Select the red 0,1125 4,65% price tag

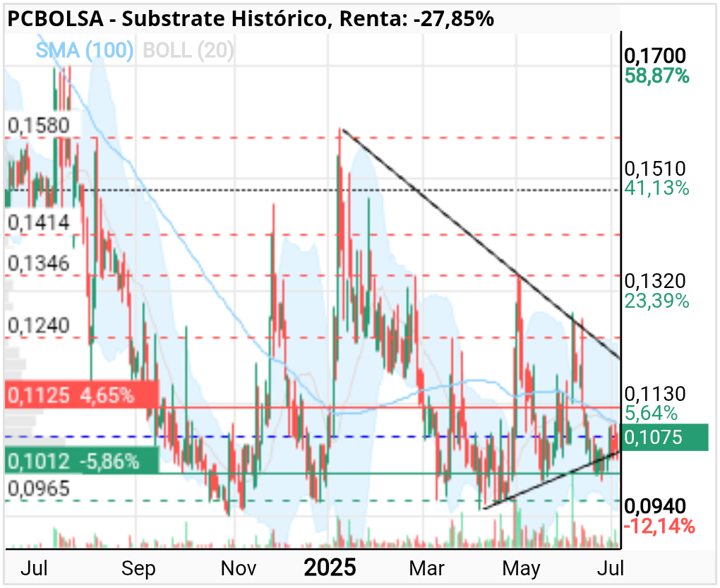(x=82, y=395)
